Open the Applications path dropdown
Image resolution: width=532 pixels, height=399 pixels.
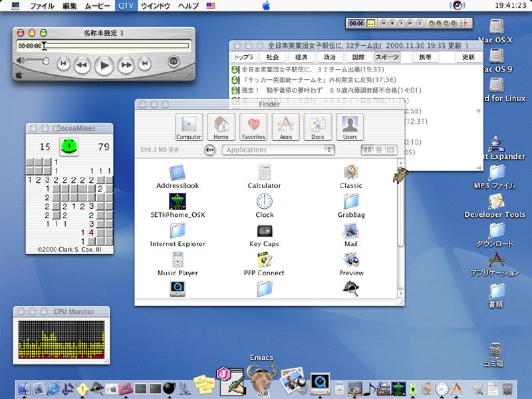(x=278, y=150)
